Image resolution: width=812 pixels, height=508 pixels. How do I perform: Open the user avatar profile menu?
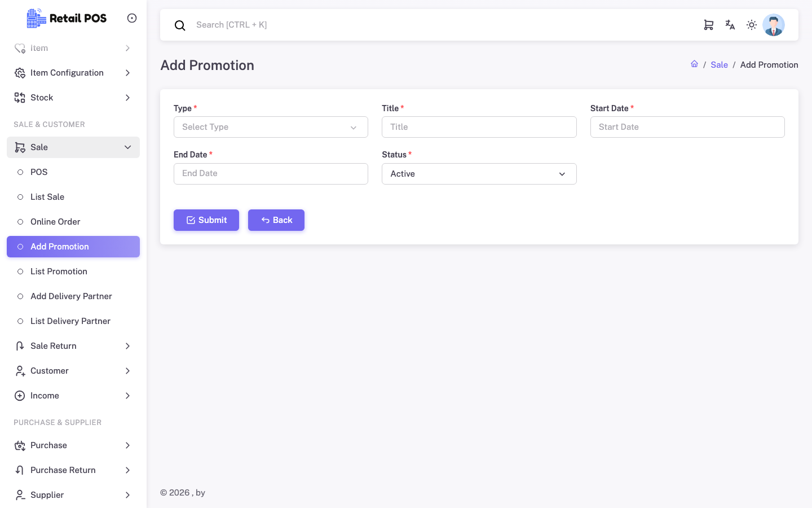774,25
